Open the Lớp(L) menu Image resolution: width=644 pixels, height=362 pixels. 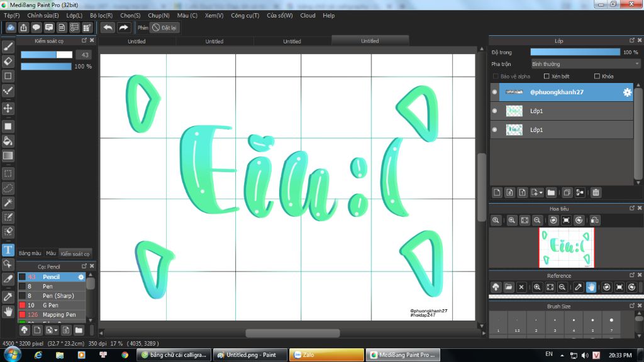tap(74, 15)
